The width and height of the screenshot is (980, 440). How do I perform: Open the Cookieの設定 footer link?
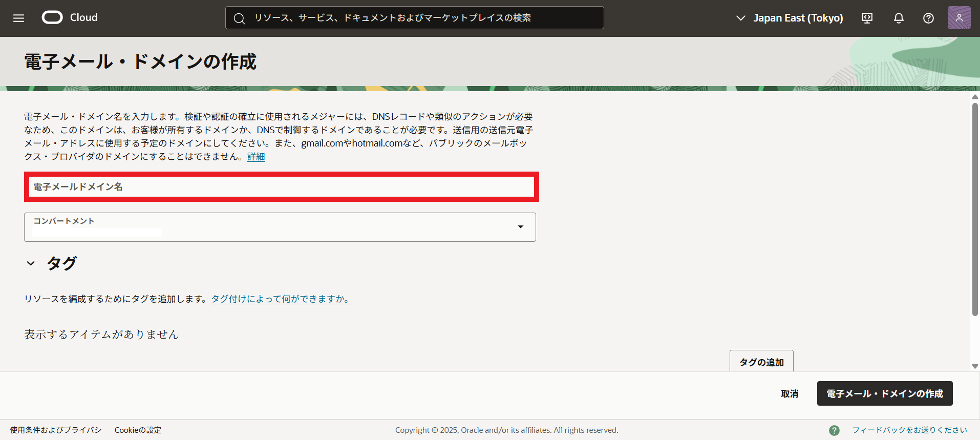click(138, 430)
